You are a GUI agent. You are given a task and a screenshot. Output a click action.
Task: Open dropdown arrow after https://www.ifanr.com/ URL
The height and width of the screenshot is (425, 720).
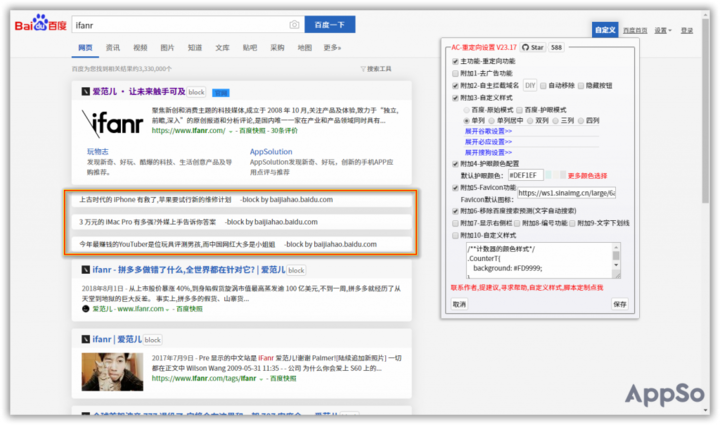[x=231, y=131]
